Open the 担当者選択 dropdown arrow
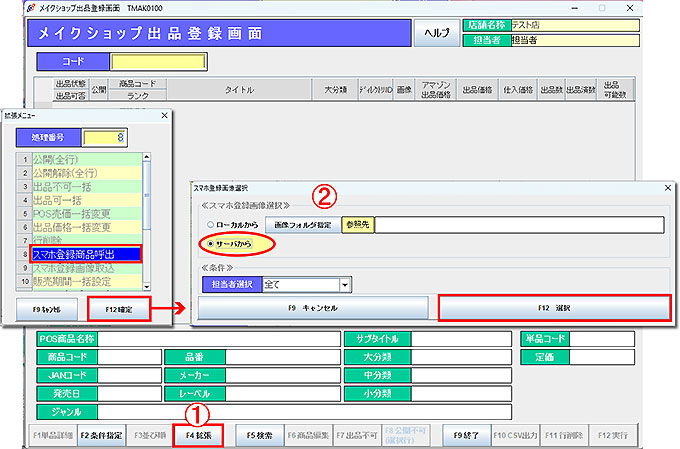 345,284
